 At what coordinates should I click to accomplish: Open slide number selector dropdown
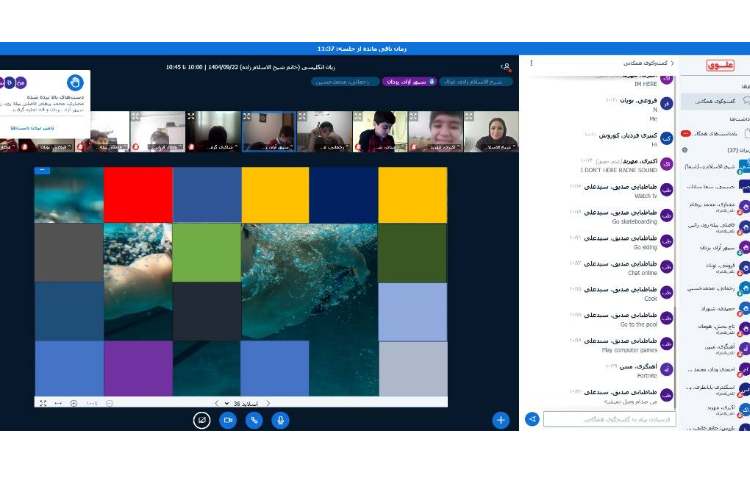[241, 403]
